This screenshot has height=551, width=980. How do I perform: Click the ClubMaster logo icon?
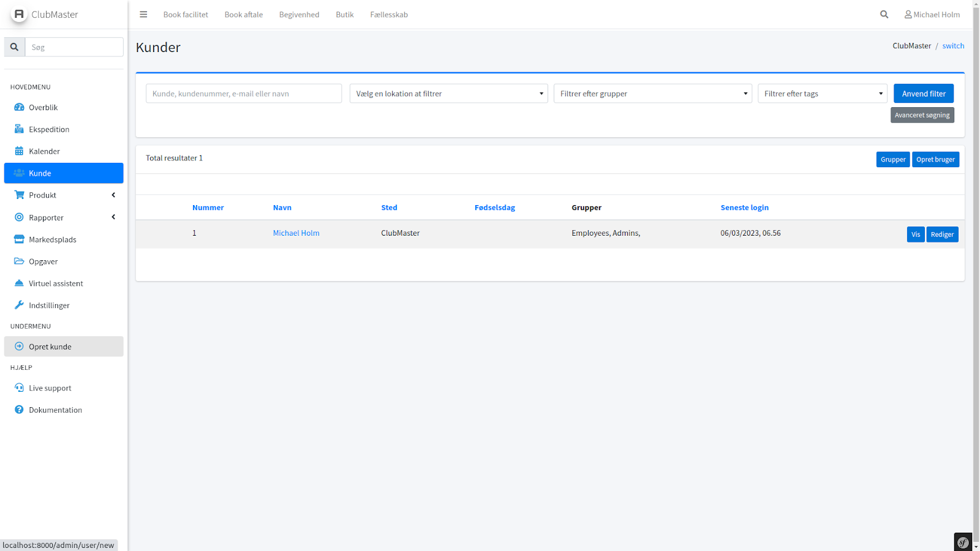tap(19, 14)
